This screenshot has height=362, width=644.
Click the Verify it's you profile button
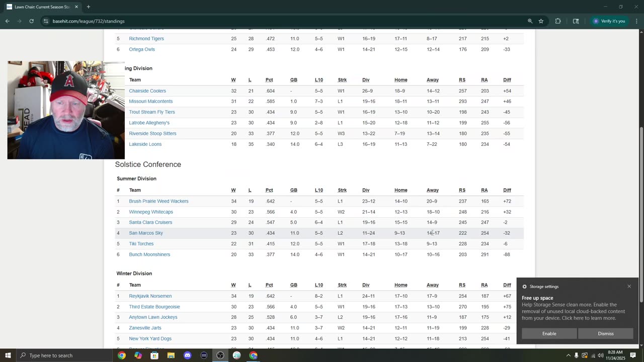tap(609, 21)
